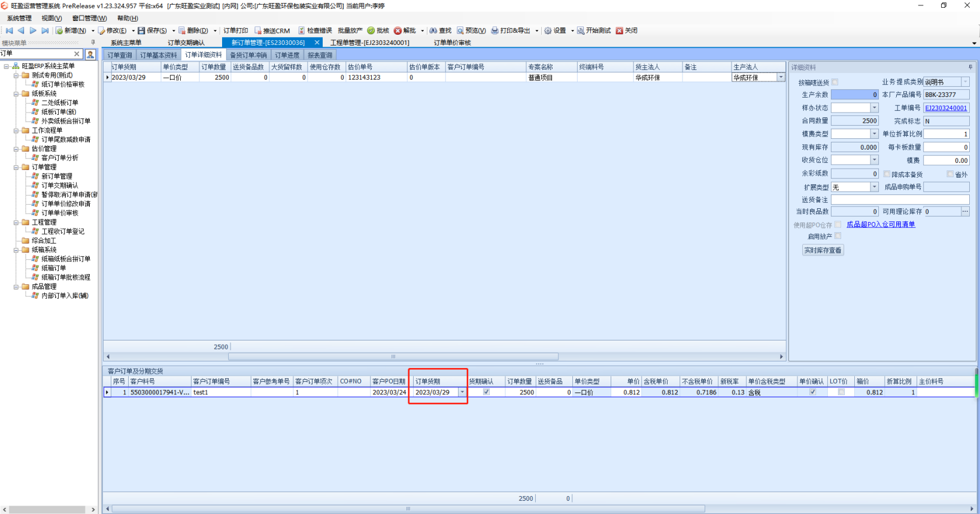
Task: Click the 订单打印 toolbar button
Action: 235,31
